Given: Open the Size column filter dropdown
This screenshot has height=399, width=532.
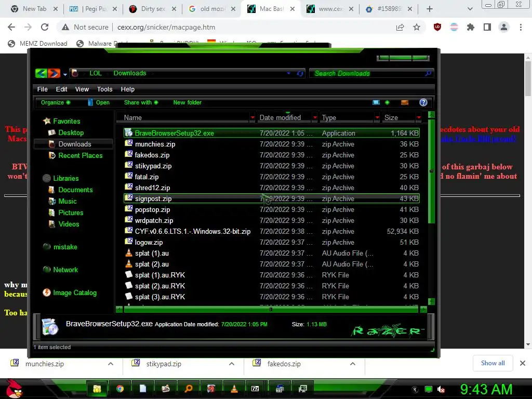Looking at the screenshot, I should (x=419, y=118).
